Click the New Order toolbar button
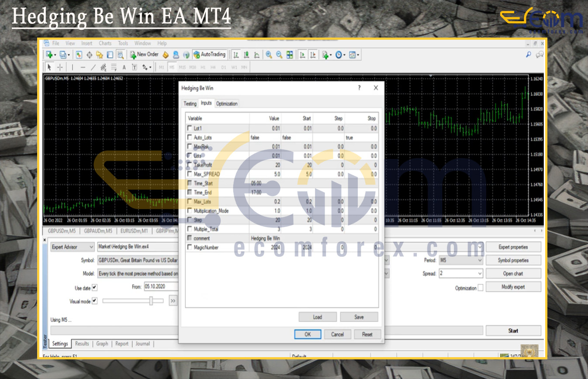Viewport: 588px width, 379px height. [x=144, y=55]
